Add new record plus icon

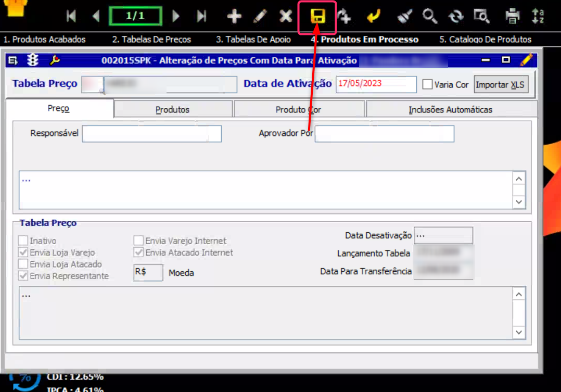(x=234, y=16)
